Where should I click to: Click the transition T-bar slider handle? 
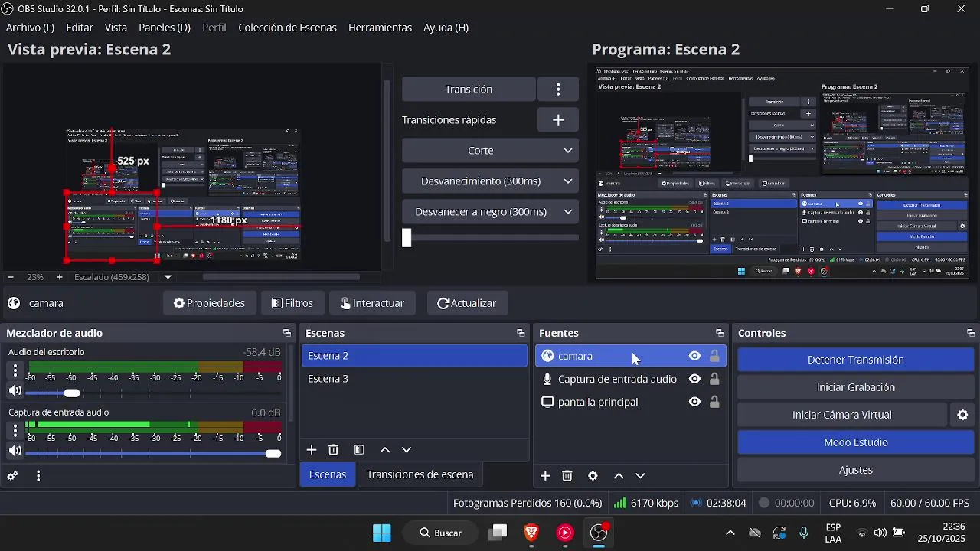(x=407, y=238)
